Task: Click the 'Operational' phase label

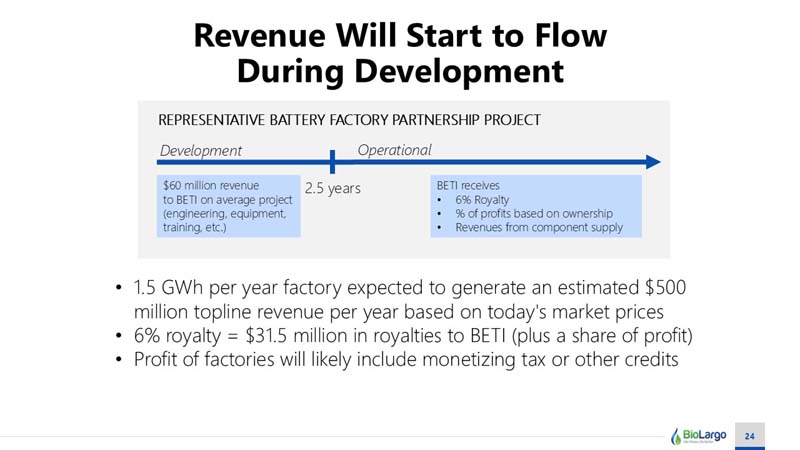Action: pyautogui.click(x=394, y=150)
